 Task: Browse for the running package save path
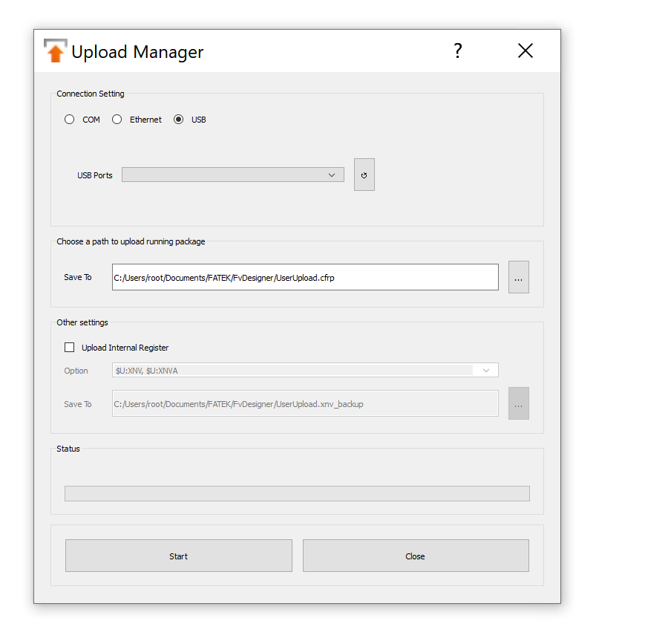tap(518, 277)
